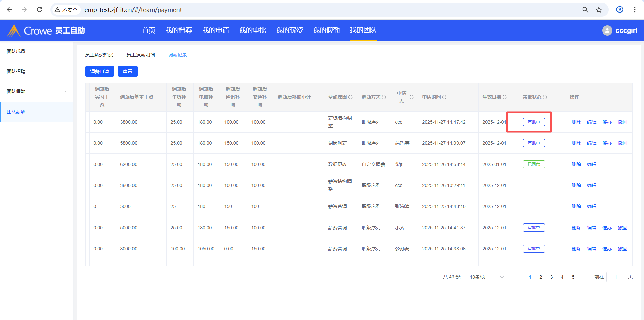Click 撤回 link in first table row

point(622,122)
